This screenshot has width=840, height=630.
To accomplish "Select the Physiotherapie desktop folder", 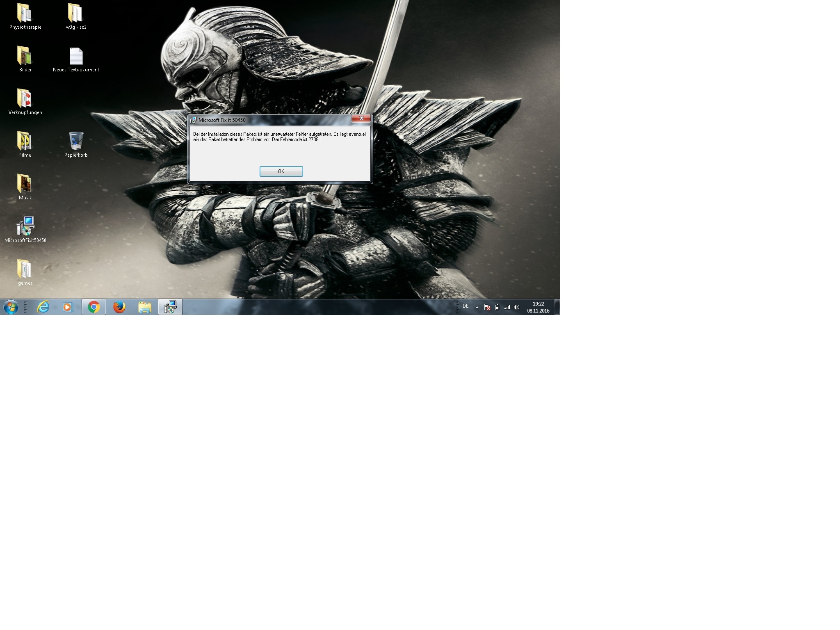I will tap(25, 16).
